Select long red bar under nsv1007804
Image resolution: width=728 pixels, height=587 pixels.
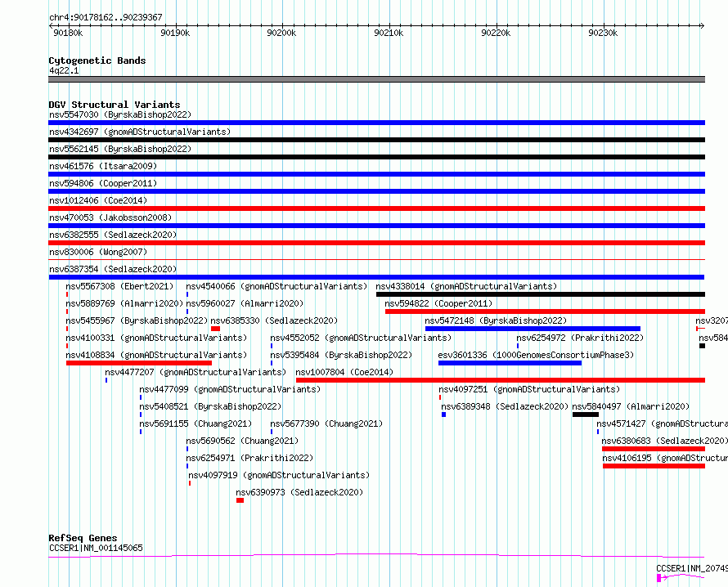(501, 380)
